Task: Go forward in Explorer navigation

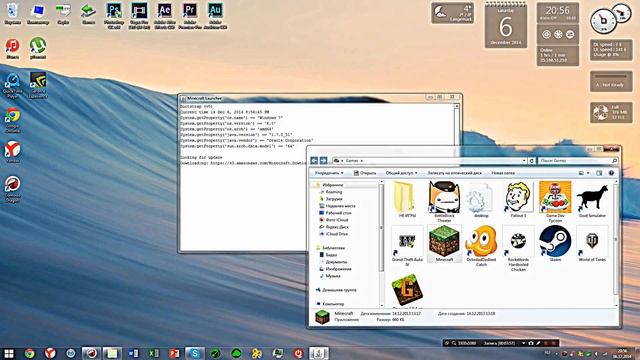Action: tap(323, 161)
